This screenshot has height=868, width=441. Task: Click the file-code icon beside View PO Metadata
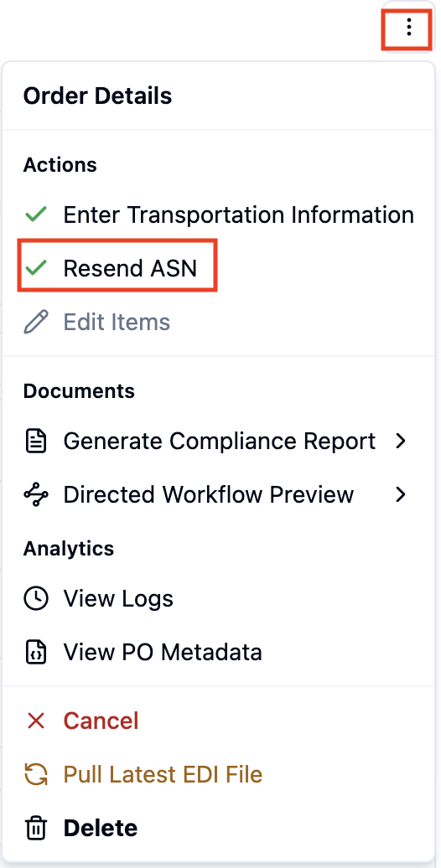click(x=36, y=652)
